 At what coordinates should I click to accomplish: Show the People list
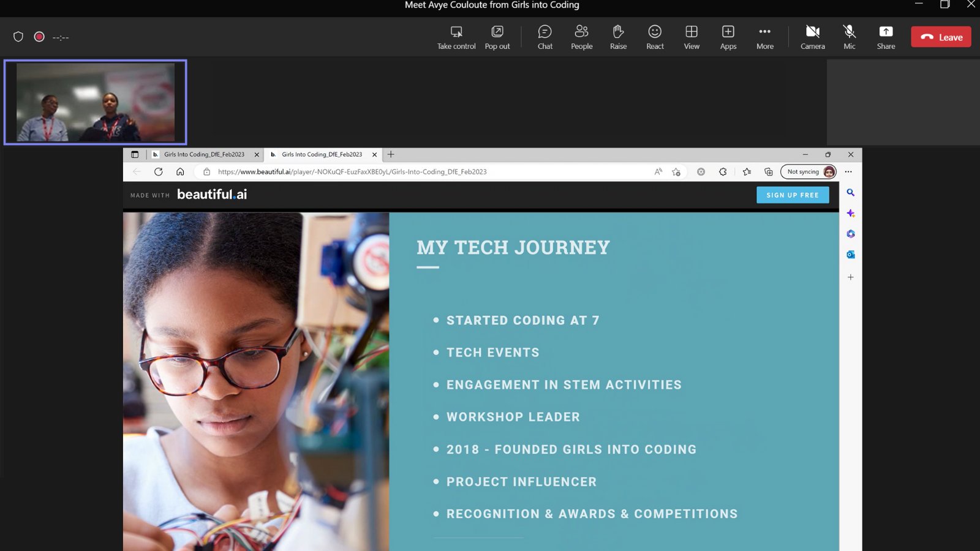[x=582, y=37]
